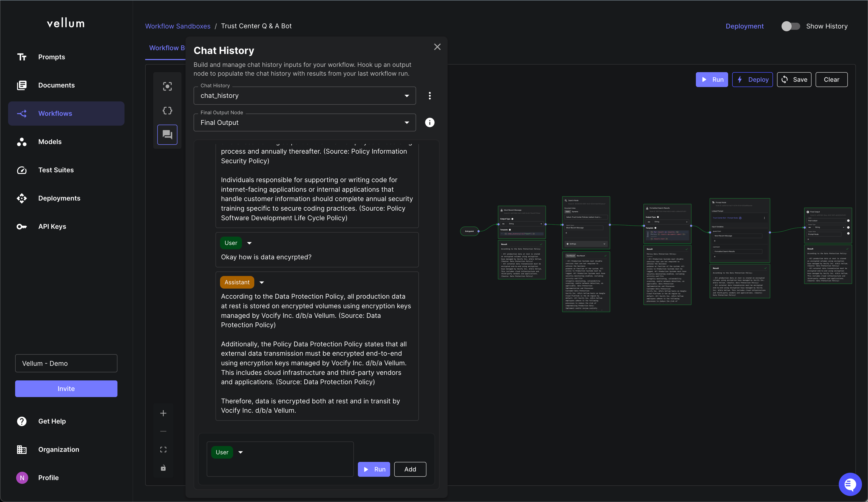Viewport: 868px width, 502px height.
Task: Select the Workflows menu item
Action: coord(66,114)
